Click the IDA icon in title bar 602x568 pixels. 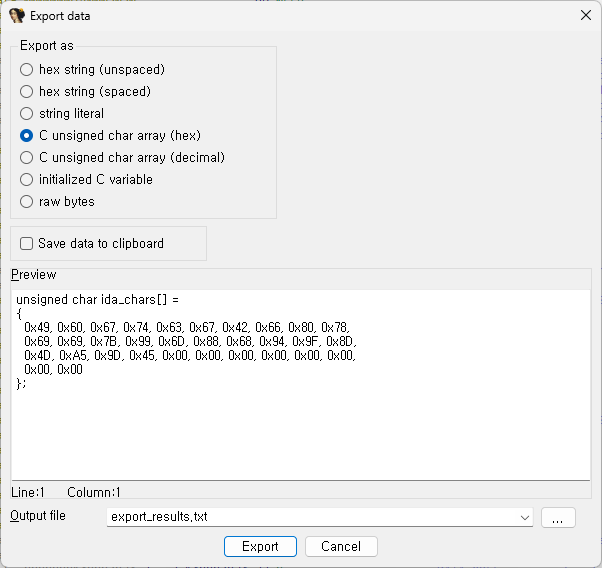17,15
